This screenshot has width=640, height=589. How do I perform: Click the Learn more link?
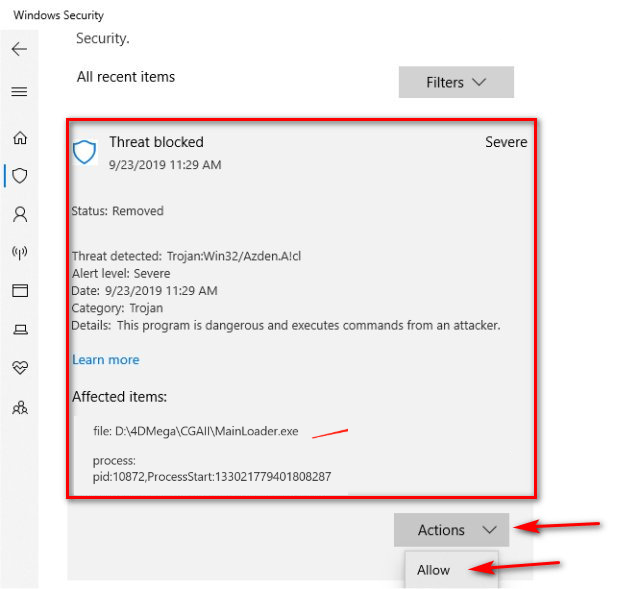click(x=106, y=360)
